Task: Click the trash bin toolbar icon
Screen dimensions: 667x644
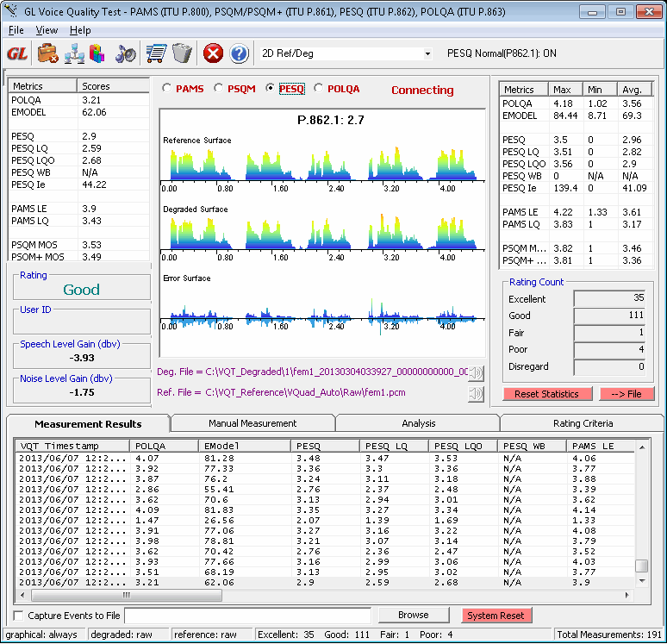Action: click(182, 53)
